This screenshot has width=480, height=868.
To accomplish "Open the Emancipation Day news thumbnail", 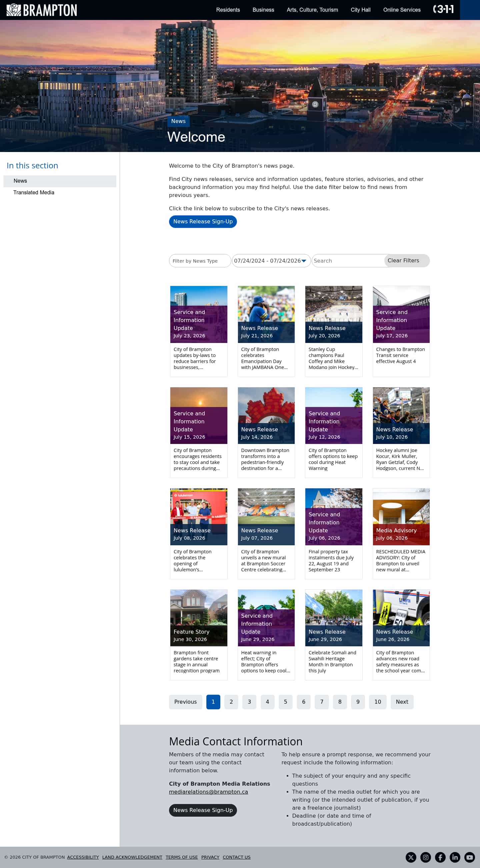I will pos(266,314).
